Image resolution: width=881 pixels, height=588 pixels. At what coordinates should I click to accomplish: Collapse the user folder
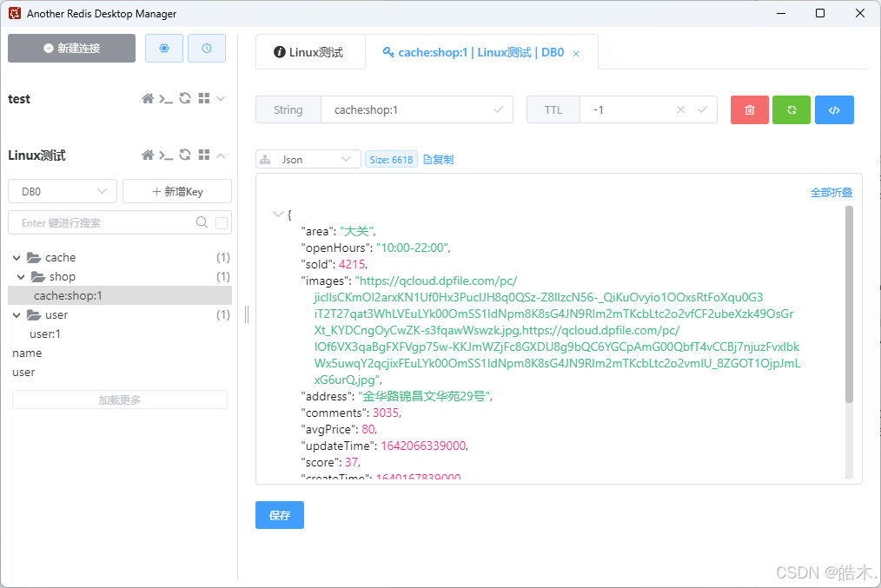(x=17, y=315)
